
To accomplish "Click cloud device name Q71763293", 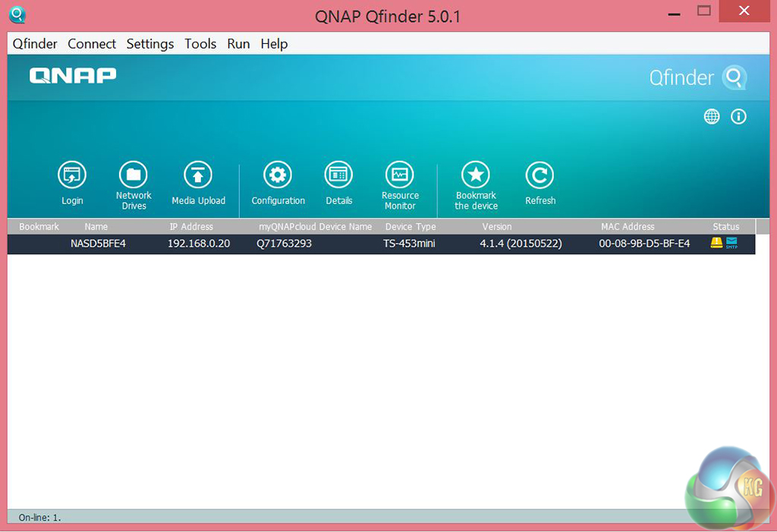I will pos(284,244).
